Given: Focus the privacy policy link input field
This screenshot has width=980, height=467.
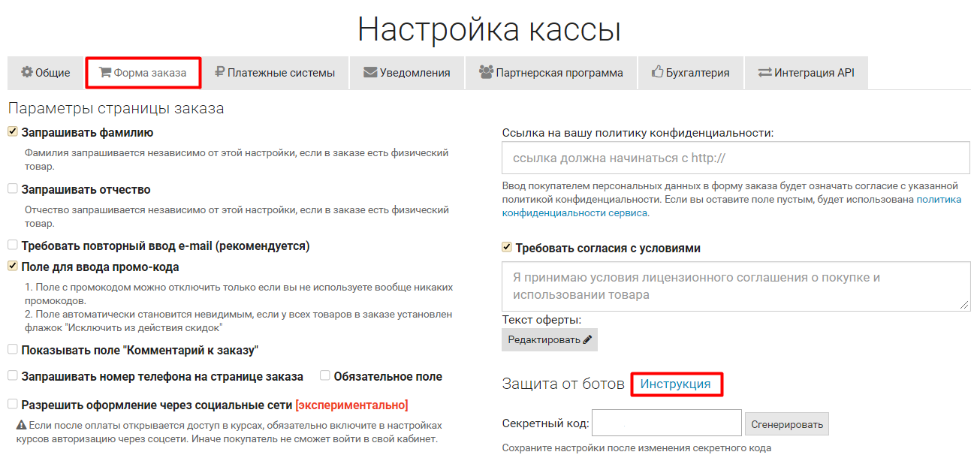Looking at the screenshot, I should (736, 158).
